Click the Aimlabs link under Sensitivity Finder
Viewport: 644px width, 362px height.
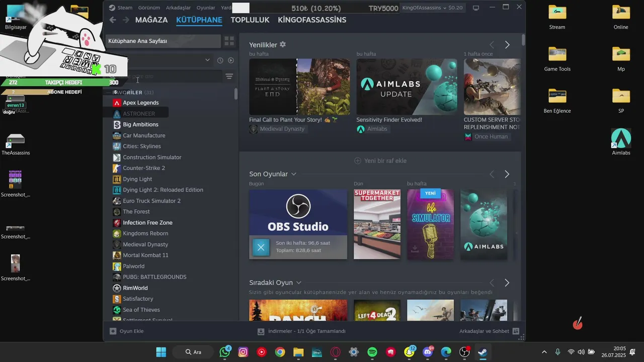[372, 129]
